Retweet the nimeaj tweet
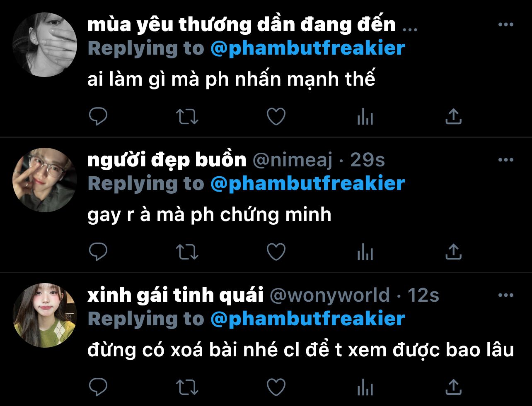Image resolution: width=532 pixels, height=406 pixels. 187,252
